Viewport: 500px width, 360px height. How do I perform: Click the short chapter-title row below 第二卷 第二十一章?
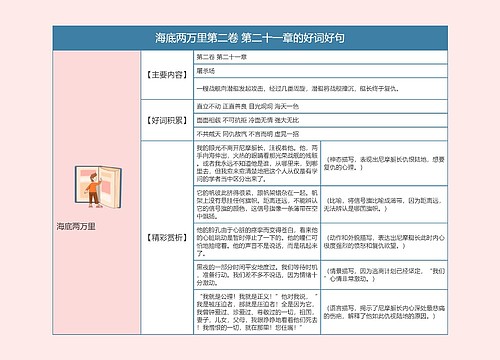(x=320, y=71)
